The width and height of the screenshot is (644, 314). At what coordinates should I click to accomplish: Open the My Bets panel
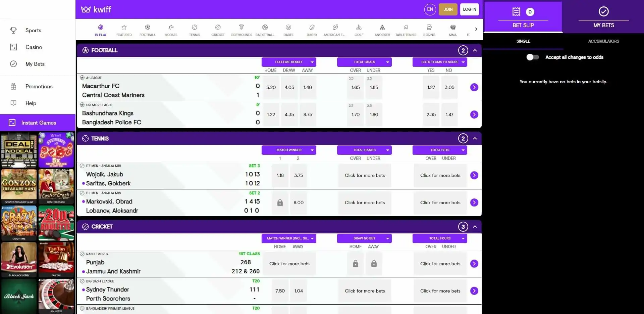pos(603,17)
